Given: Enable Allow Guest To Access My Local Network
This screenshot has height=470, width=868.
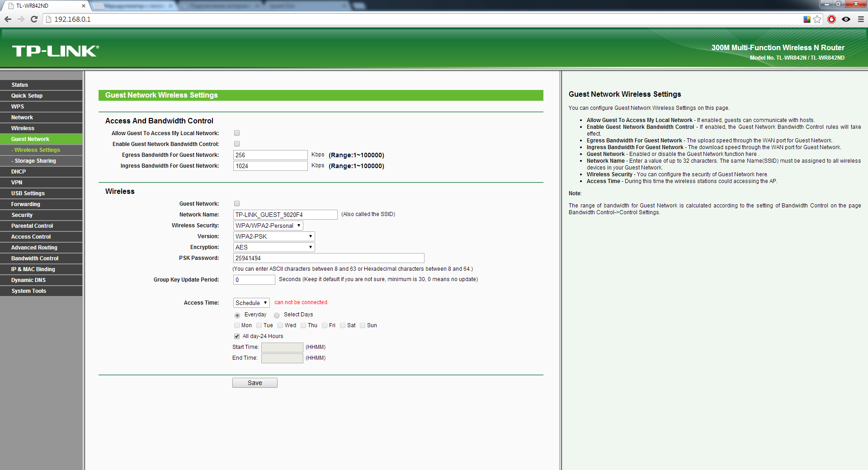Looking at the screenshot, I should (x=237, y=133).
